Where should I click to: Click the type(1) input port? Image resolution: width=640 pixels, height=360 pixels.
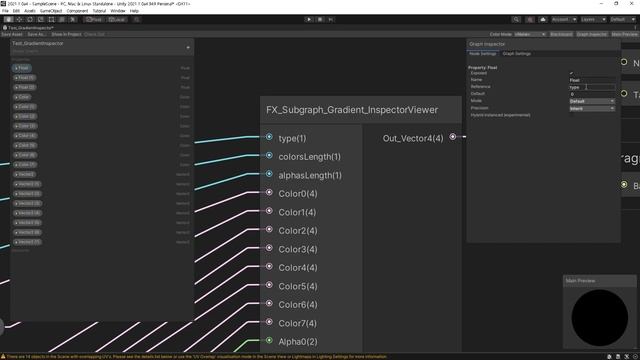(269, 137)
